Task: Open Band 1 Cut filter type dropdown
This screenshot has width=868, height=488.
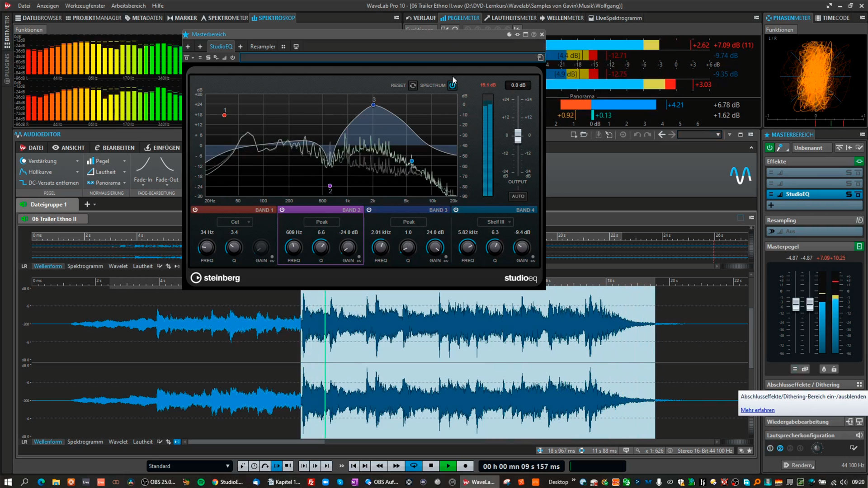Action: [235, 222]
